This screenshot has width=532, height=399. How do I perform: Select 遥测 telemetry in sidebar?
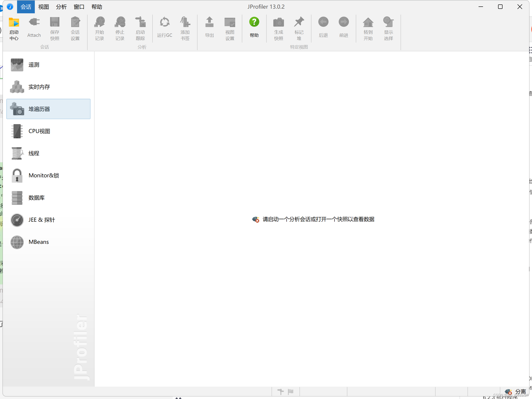[48, 65]
